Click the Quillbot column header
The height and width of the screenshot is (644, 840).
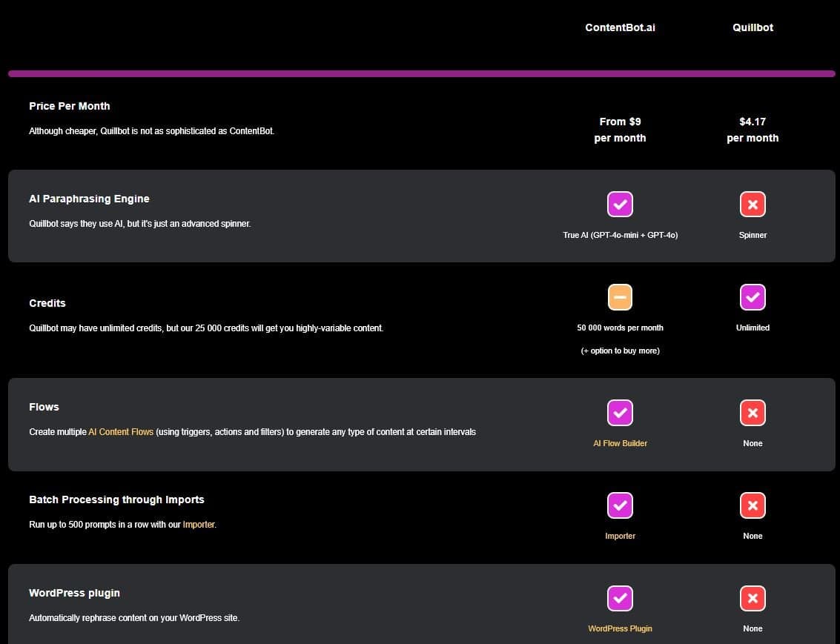pos(753,27)
